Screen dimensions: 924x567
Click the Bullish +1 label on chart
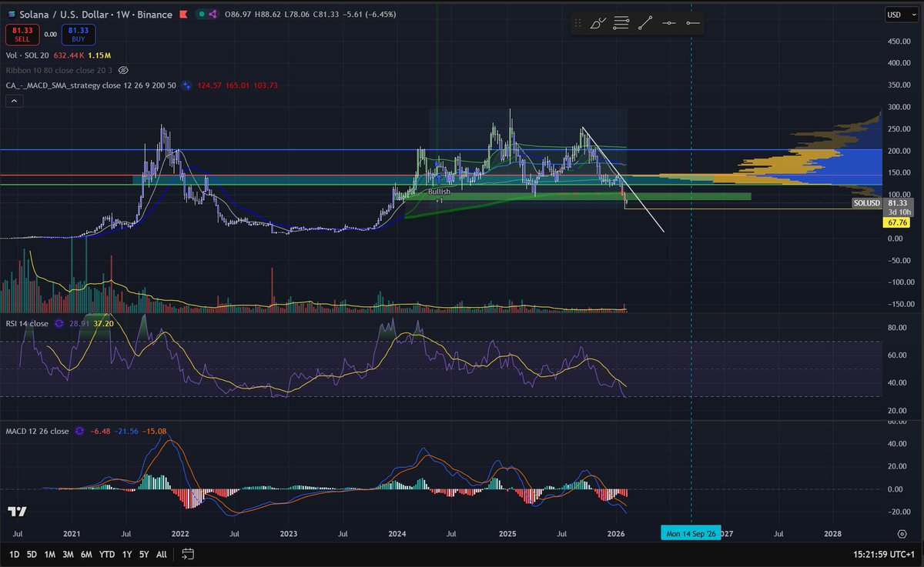coord(440,195)
